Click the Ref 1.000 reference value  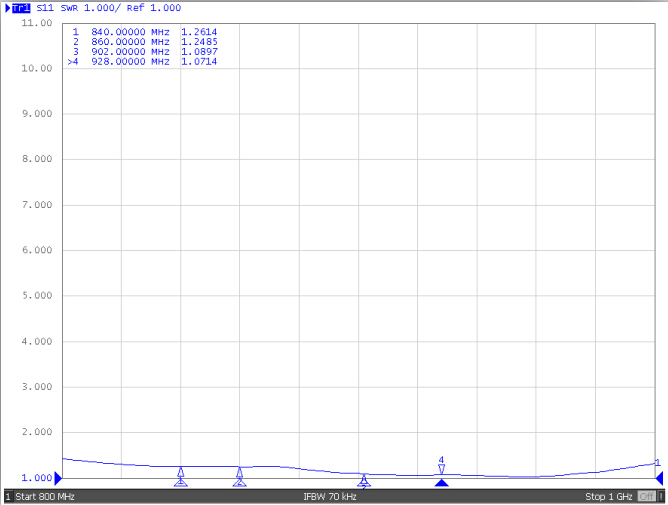pyautogui.click(x=154, y=8)
